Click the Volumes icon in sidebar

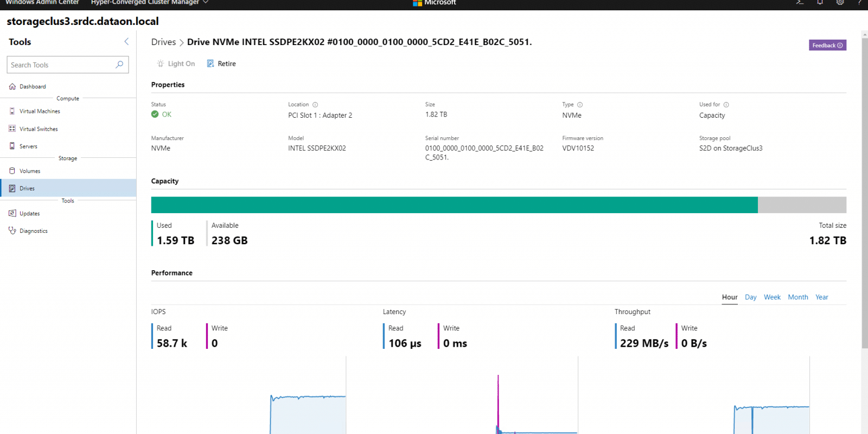click(x=12, y=170)
